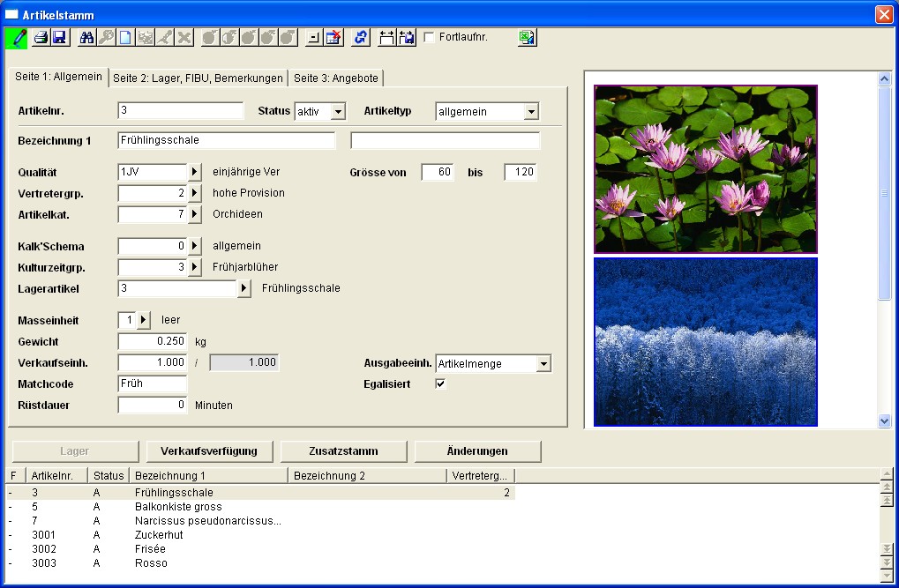
Task: Uncheck the Egalisiert checkbox
Action: 440,384
